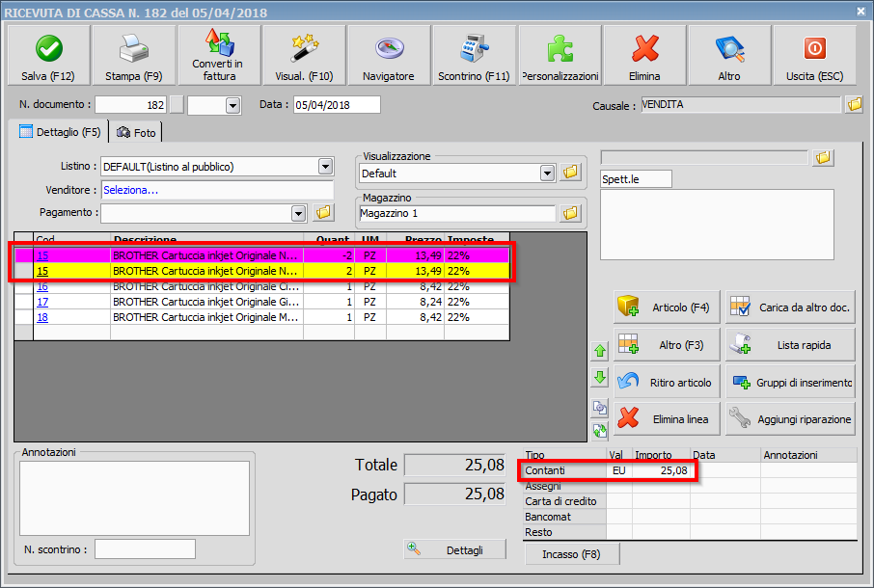Screen dimensions: 874x588
Task: Switch to the Foto tab
Action: click(x=136, y=132)
